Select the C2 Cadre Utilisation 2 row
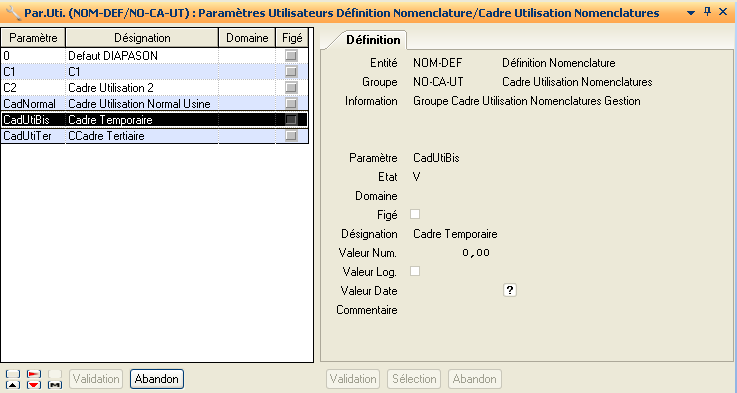737x393 pixels. [x=155, y=87]
